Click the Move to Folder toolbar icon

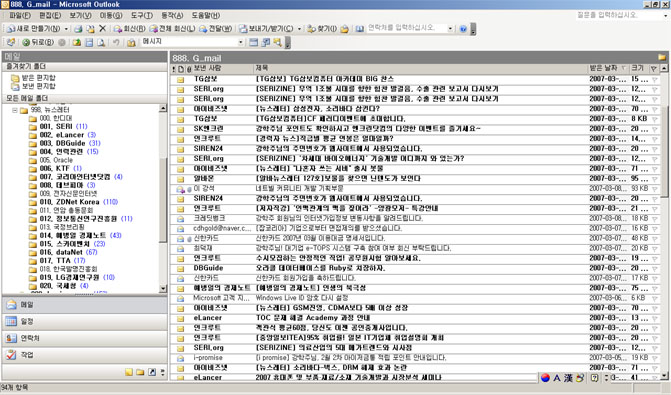(90, 29)
